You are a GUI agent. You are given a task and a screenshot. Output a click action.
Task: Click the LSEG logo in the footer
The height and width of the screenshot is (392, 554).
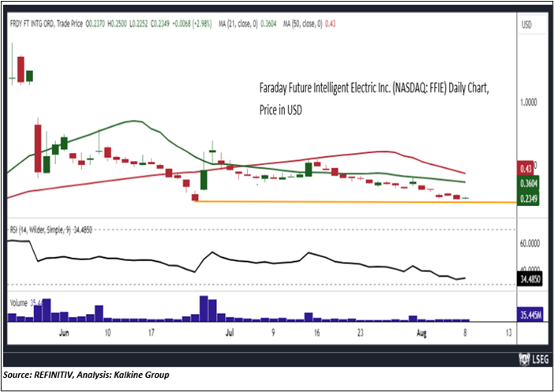click(533, 360)
